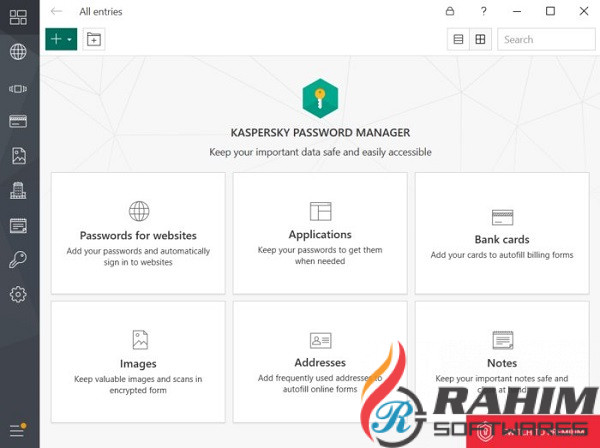Switch to grid view
The height and width of the screenshot is (448, 600).
(x=480, y=39)
